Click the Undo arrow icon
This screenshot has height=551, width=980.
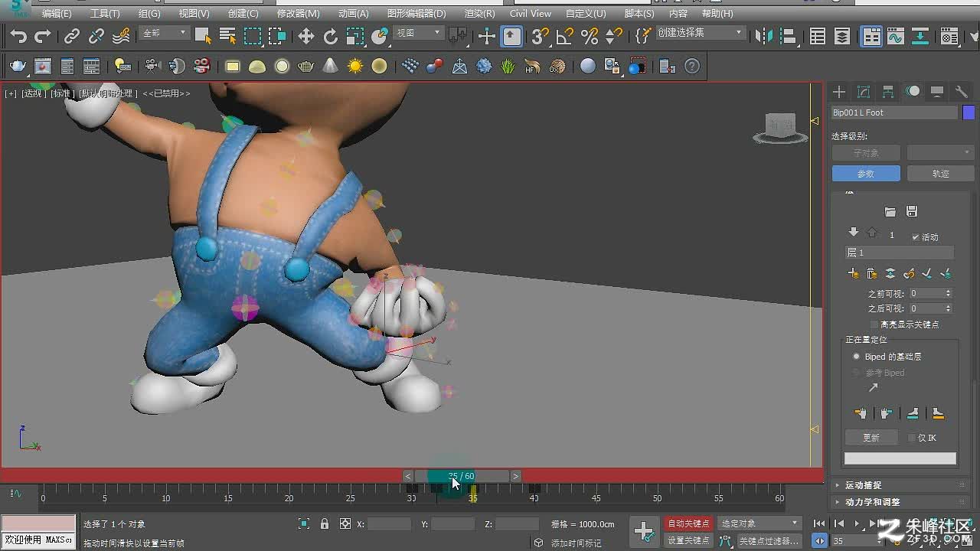[18, 36]
